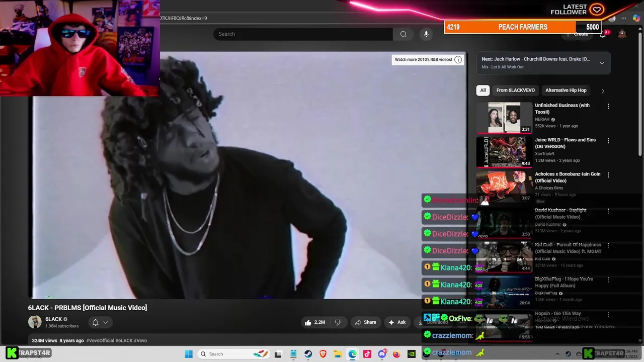Viewport: 644px width, 362px height.
Task: Click Watch more 2010's R&B videos card
Action: (427, 59)
